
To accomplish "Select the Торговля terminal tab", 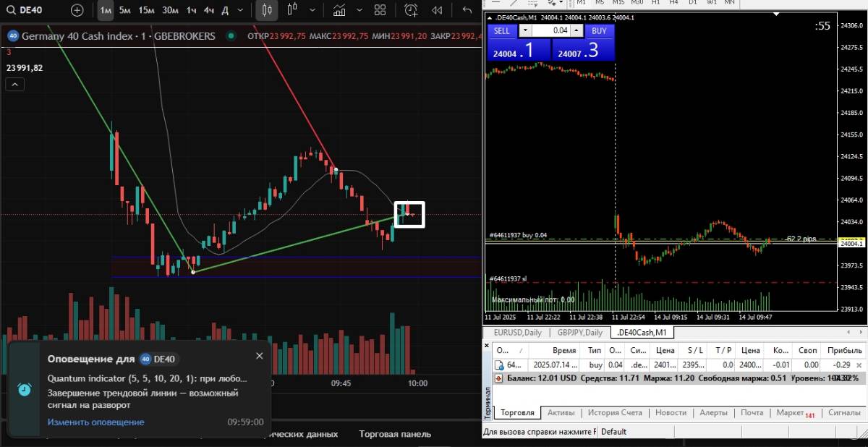I will pyautogui.click(x=517, y=413).
